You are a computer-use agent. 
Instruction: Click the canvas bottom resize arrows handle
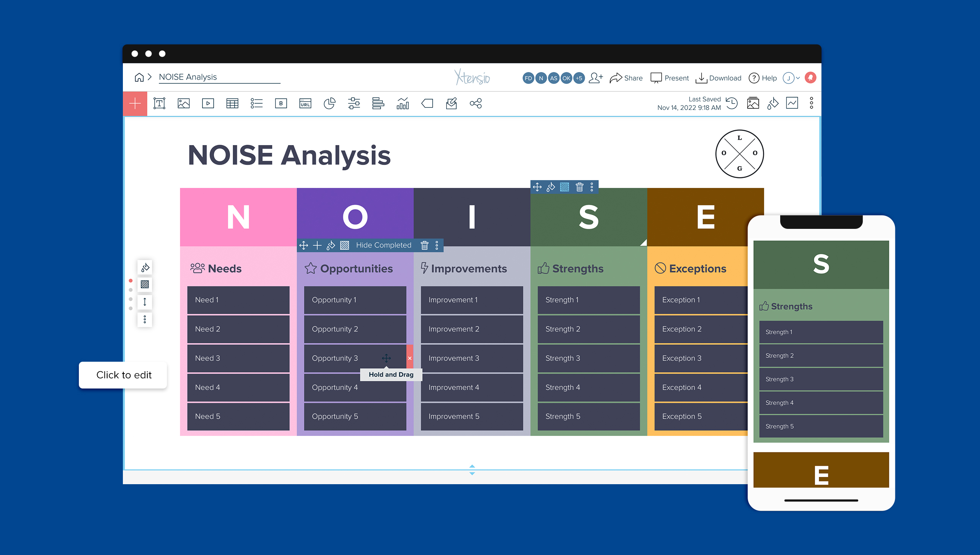click(472, 470)
